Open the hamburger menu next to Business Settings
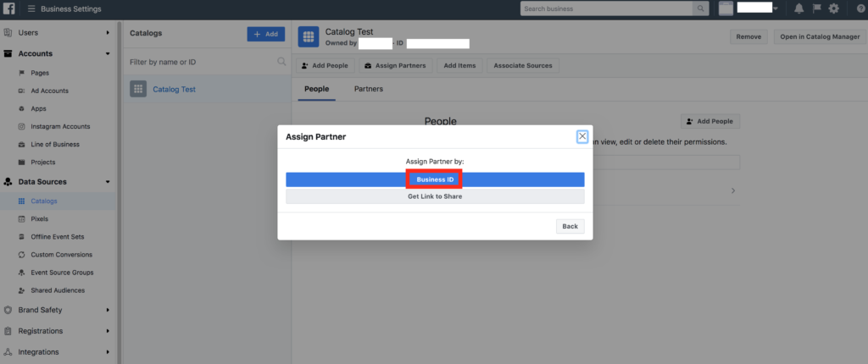The height and width of the screenshot is (364, 868). point(31,8)
